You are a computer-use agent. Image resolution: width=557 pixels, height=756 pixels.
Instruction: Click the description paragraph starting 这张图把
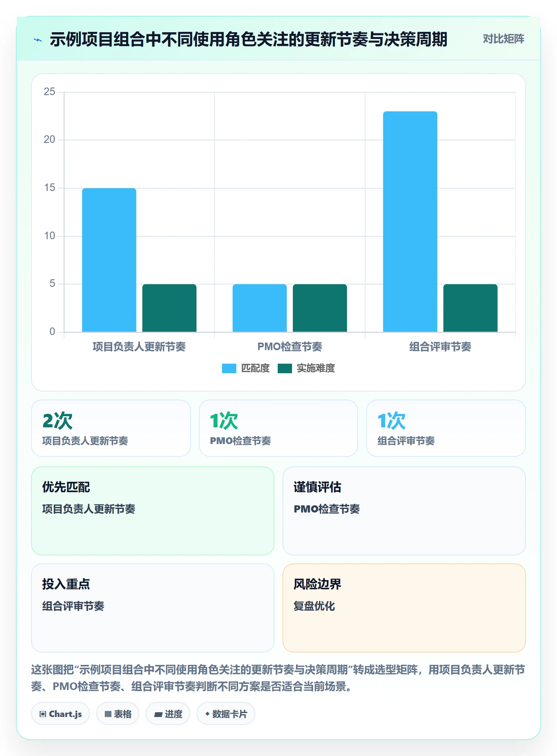278,678
